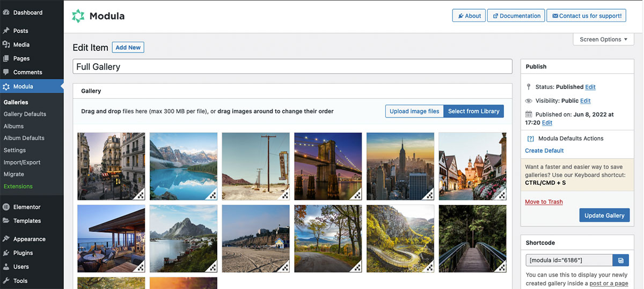Click Select from Library button
This screenshot has width=644, height=289.
click(x=474, y=111)
